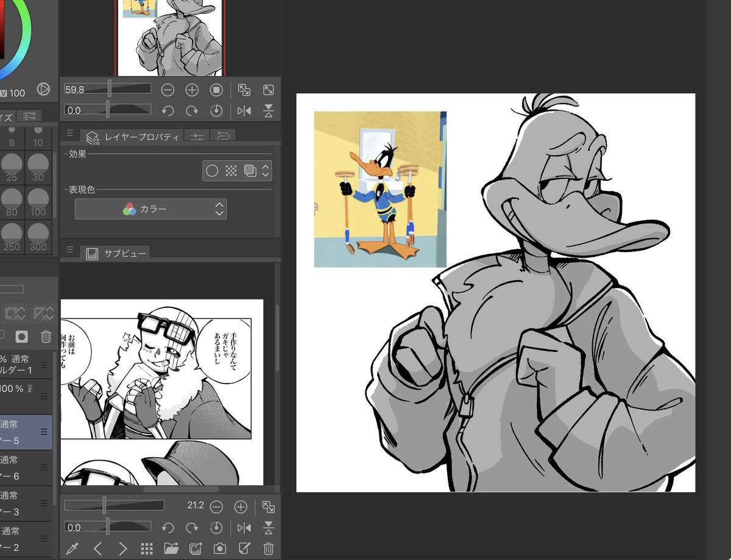
Task: Adjust Sub View rotation slider 0.0
Action: [108, 527]
